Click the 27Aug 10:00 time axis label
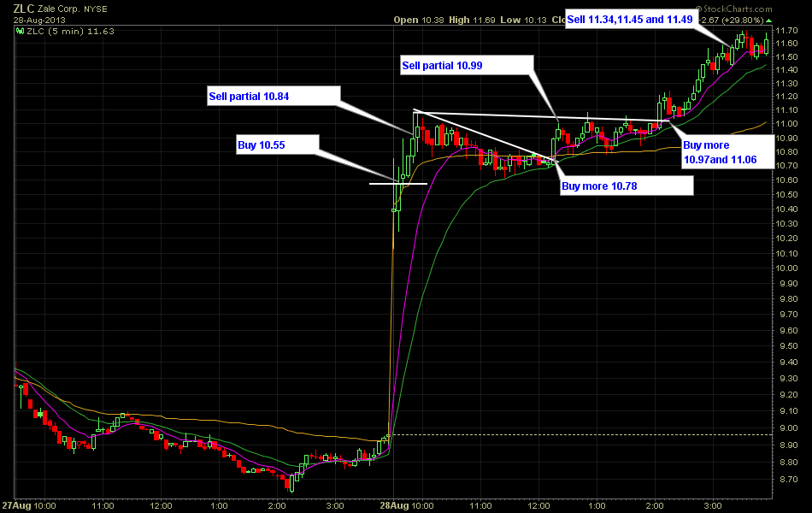This screenshot has height=513, width=812. [29, 506]
